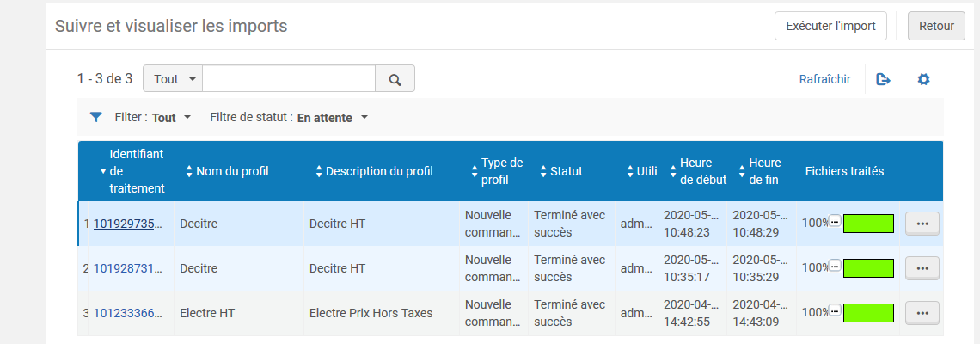Click the ellipsis beside 100% in first row
The height and width of the screenshot is (344, 980).
click(835, 223)
